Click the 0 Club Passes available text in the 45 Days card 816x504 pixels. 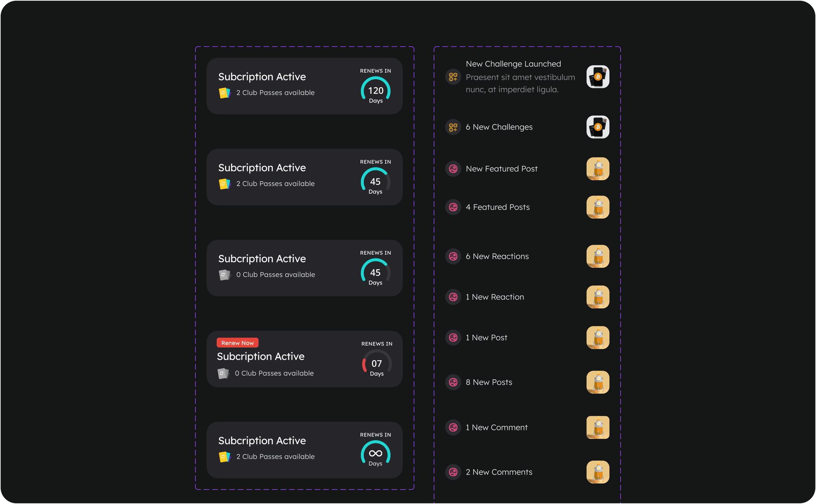276,275
